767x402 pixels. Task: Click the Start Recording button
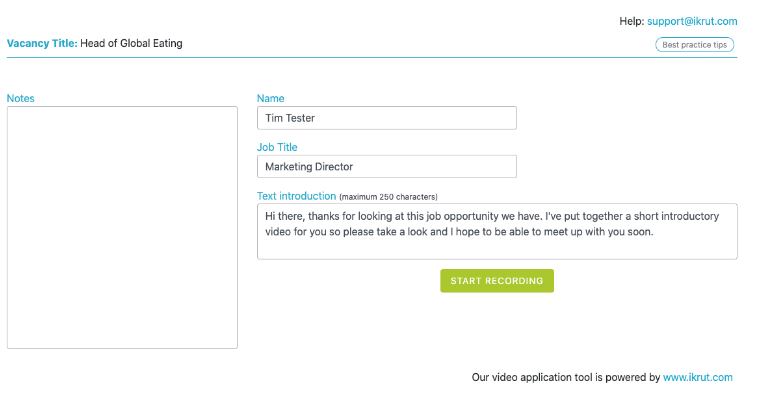[x=497, y=281]
